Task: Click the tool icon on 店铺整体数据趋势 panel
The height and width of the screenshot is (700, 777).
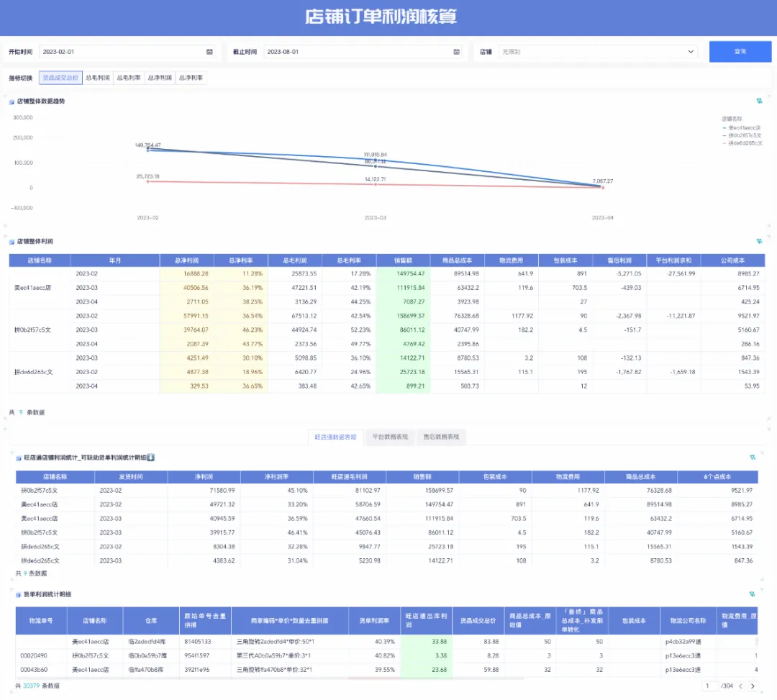Action: point(759,101)
